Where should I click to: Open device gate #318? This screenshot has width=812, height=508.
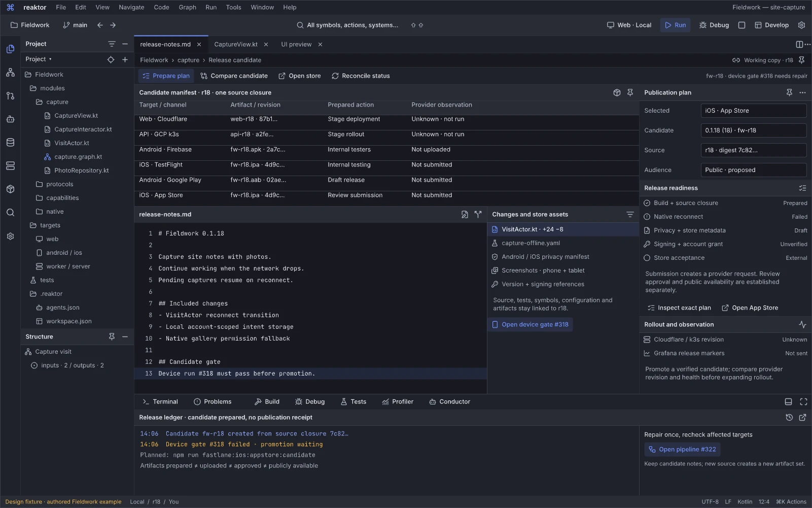[530, 324]
